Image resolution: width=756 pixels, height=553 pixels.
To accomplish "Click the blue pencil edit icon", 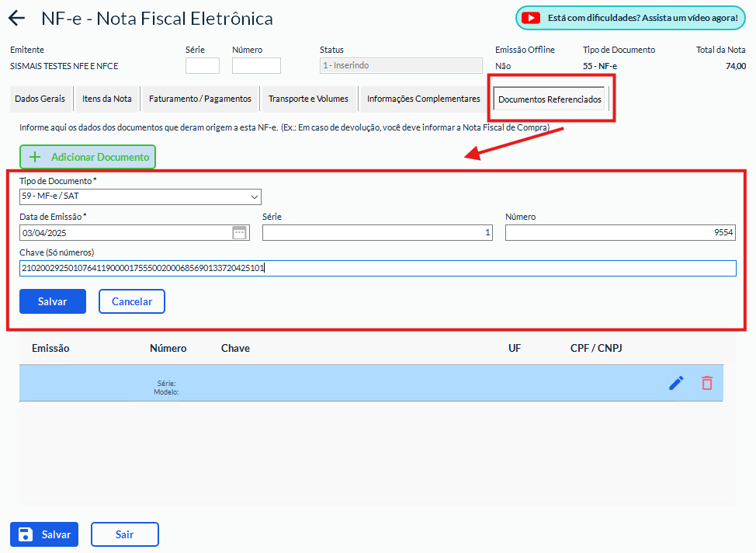I will click(677, 383).
